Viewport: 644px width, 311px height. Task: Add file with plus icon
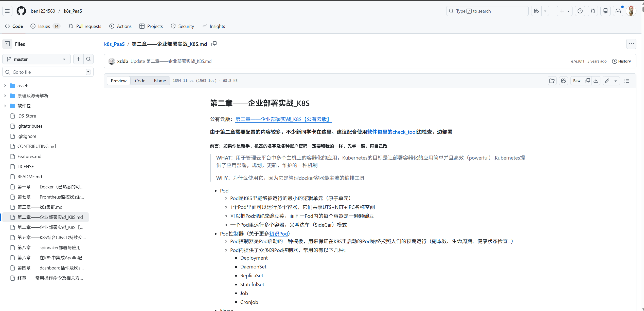pyautogui.click(x=79, y=59)
